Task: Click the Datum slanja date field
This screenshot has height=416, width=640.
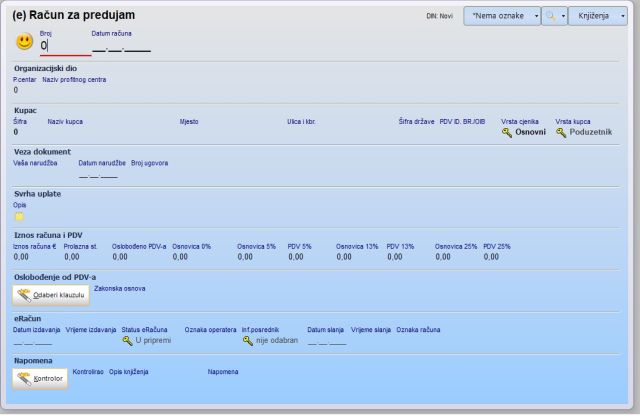Action: tap(326, 341)
